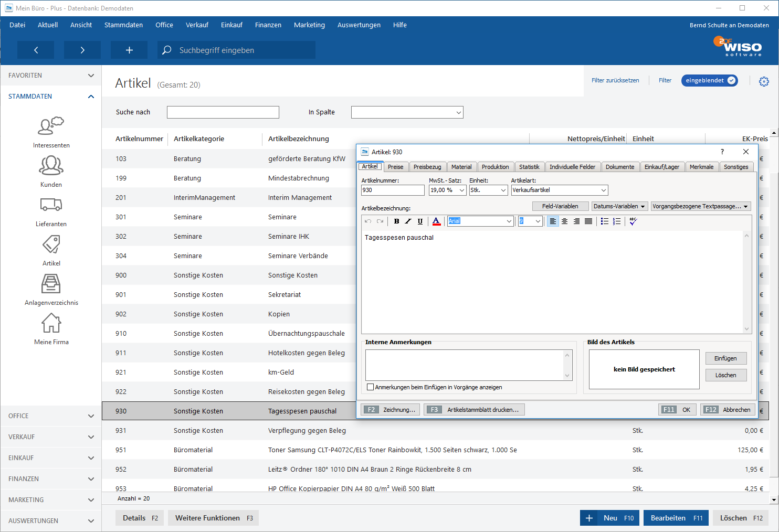The image size is (779, 532).
Task: Toggle underline formatting
Action: pos(420,221)
